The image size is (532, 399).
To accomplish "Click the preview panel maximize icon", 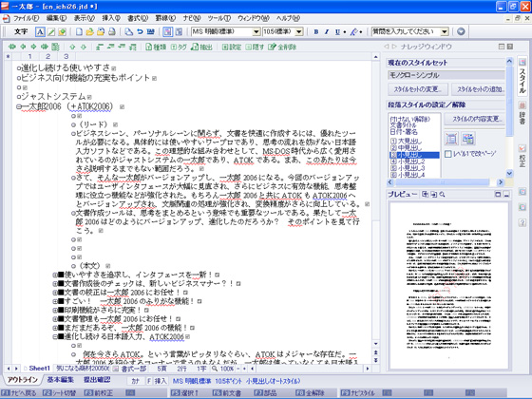I will point(498,195).
